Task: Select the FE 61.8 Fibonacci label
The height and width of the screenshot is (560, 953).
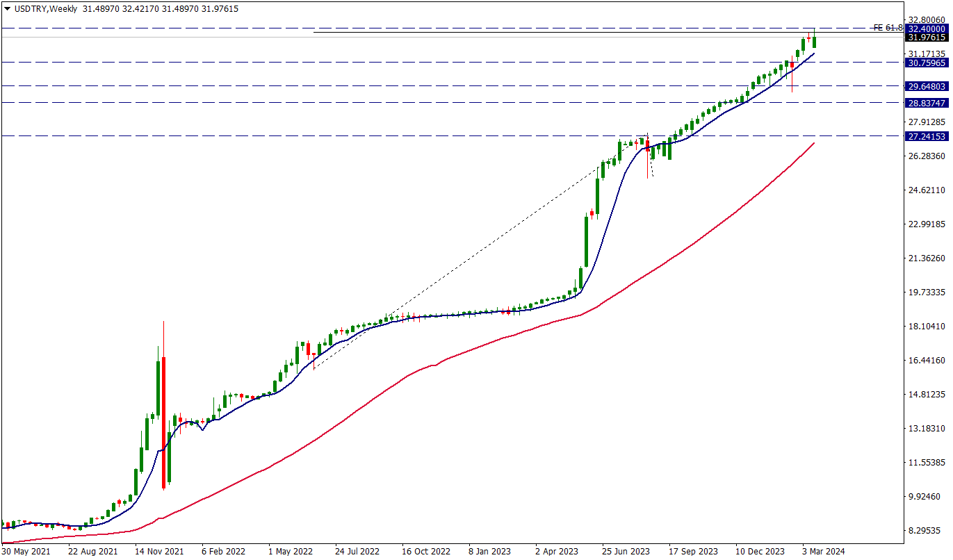Action: pyautogui.click(x=888, y=28)
